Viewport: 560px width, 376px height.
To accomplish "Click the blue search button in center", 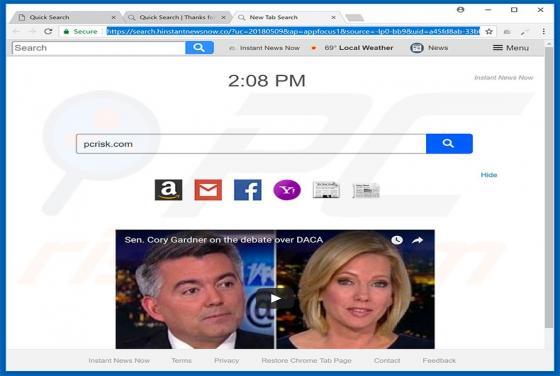I will (449, 144).
